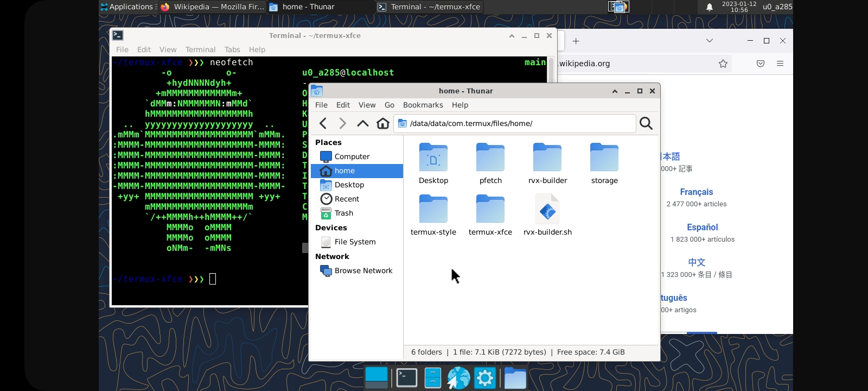
Task: Open Thunar Help menu
Action: 460,105
